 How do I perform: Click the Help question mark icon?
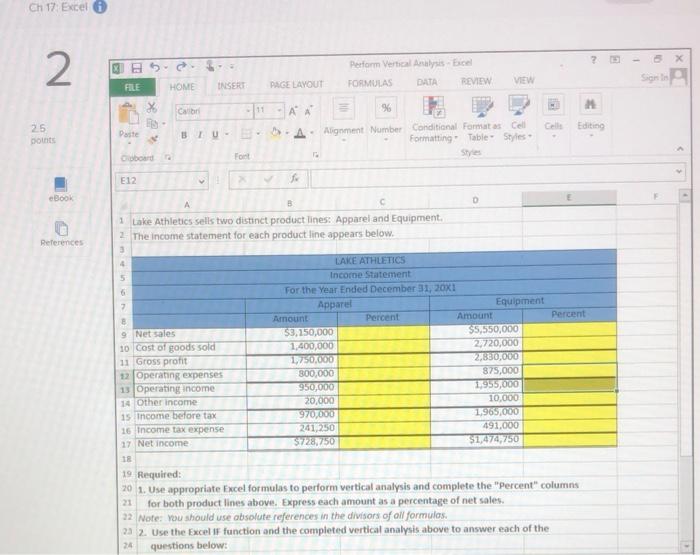click(593, 59)
